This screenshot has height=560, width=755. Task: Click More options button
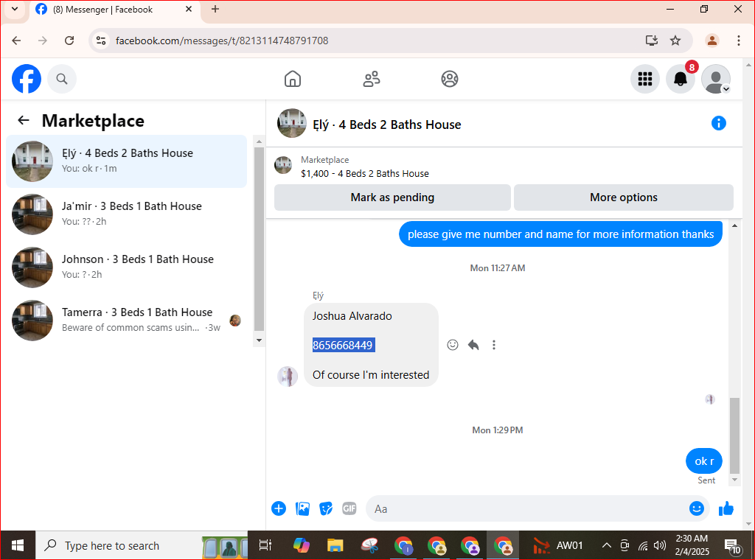624,197
